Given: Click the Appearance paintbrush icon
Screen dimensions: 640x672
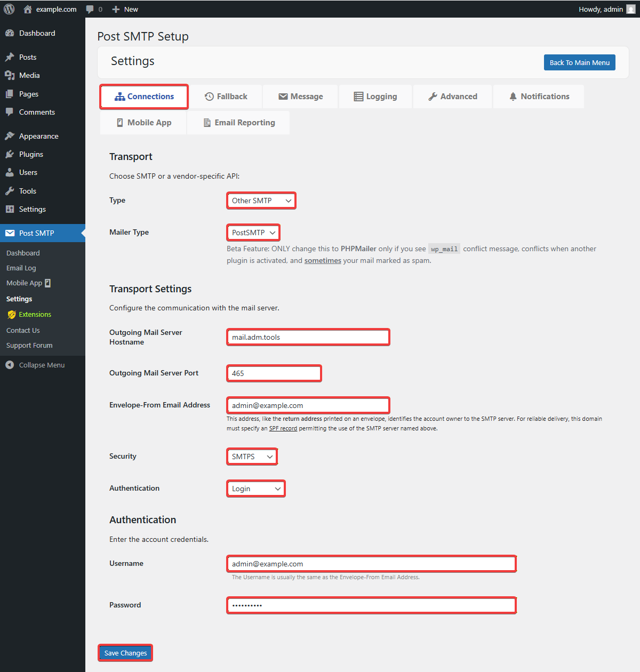Looking at the screenshot, I should 10,136.
